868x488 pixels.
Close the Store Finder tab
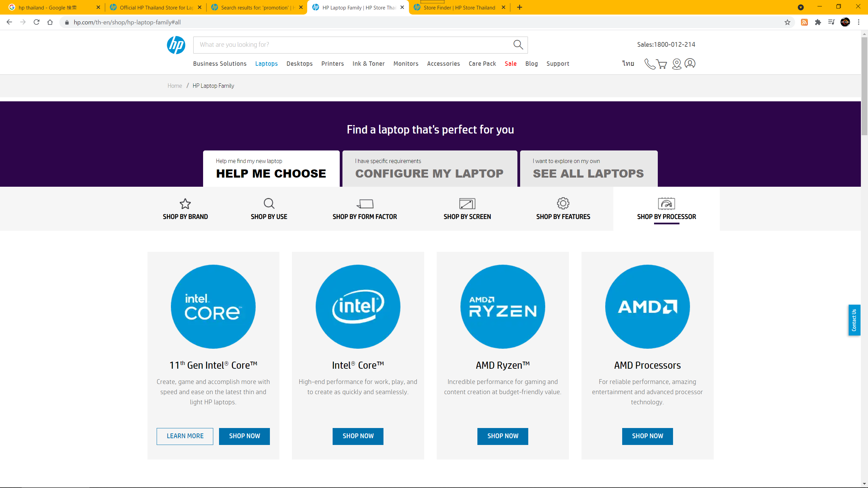(504, 7)
